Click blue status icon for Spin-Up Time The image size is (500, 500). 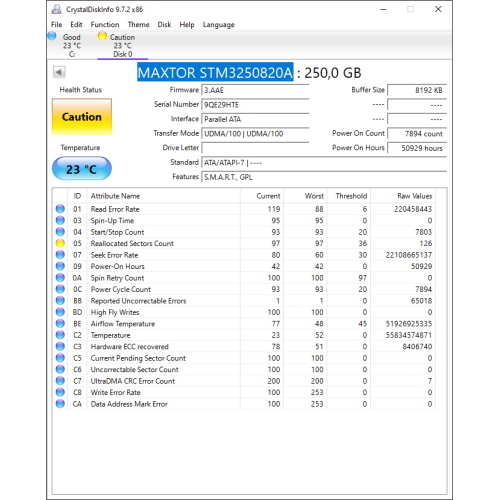(60, 220)
